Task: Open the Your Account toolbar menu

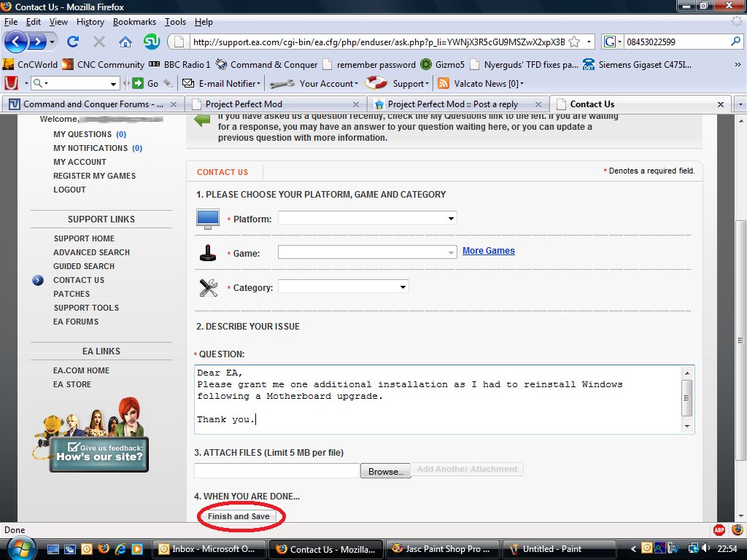Action: coord(314,83)
